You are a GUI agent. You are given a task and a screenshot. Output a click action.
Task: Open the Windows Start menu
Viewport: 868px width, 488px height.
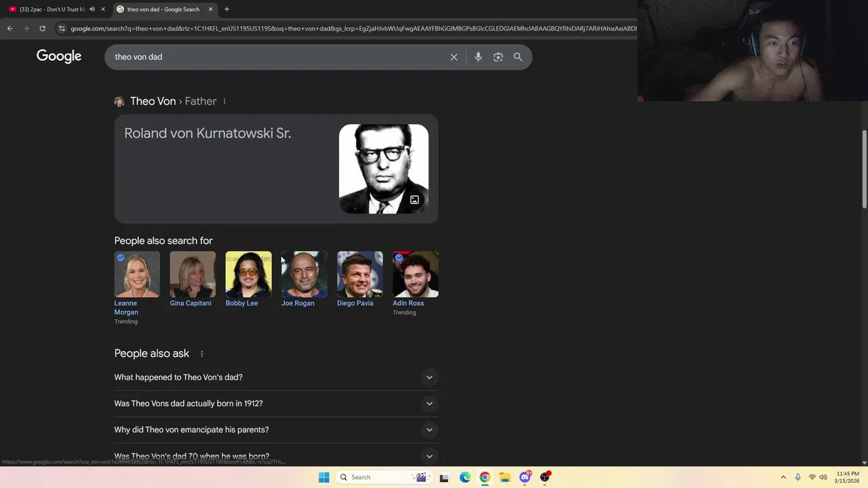324,477
